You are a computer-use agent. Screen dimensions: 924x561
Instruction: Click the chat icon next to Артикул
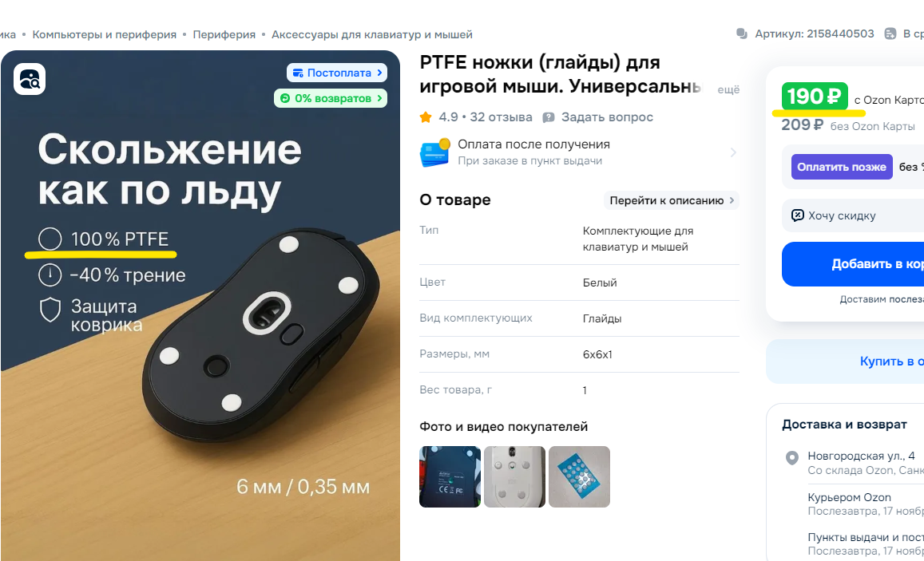click(x=742, y=34)
